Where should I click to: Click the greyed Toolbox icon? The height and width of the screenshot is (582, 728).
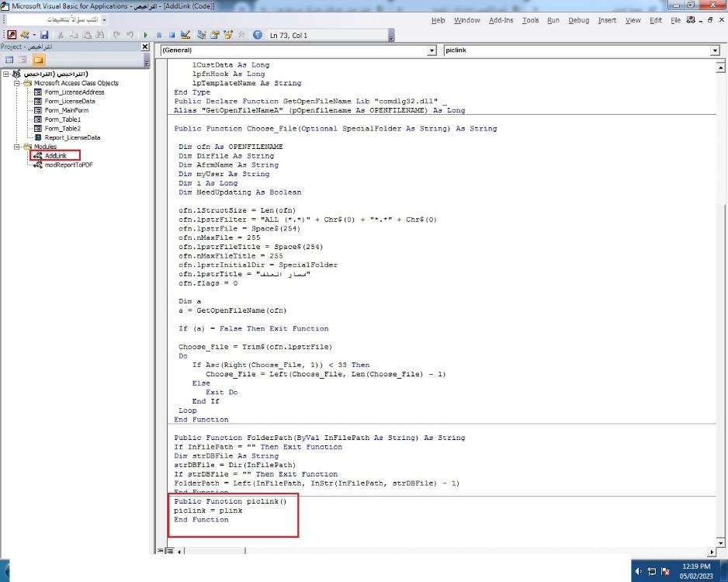point(241,35)
